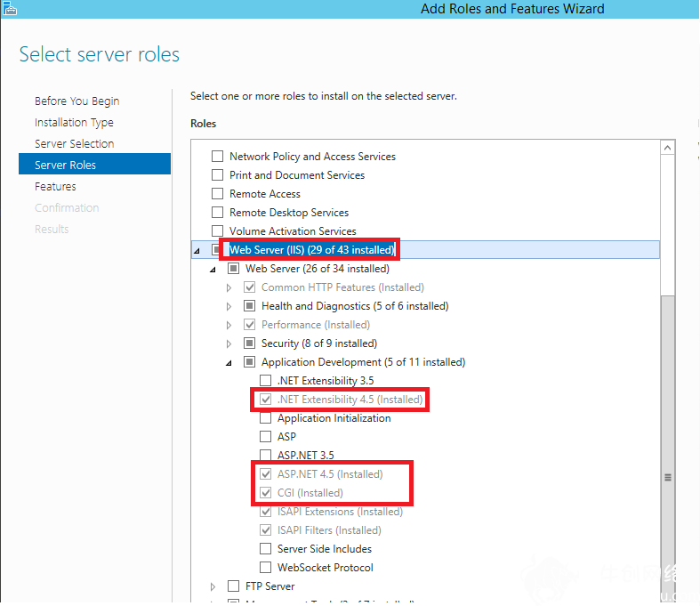Open Before You Begin page

tap(76, 101)
